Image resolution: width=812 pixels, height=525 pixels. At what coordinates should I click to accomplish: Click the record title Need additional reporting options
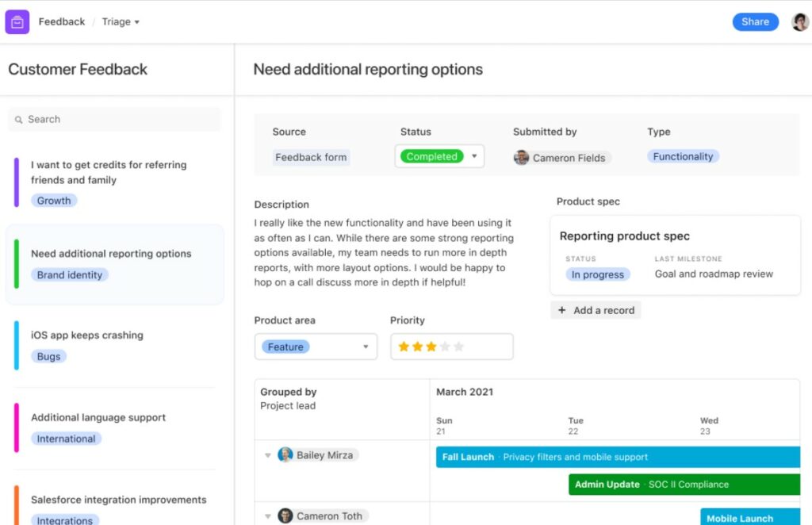(x=368, y=69)
